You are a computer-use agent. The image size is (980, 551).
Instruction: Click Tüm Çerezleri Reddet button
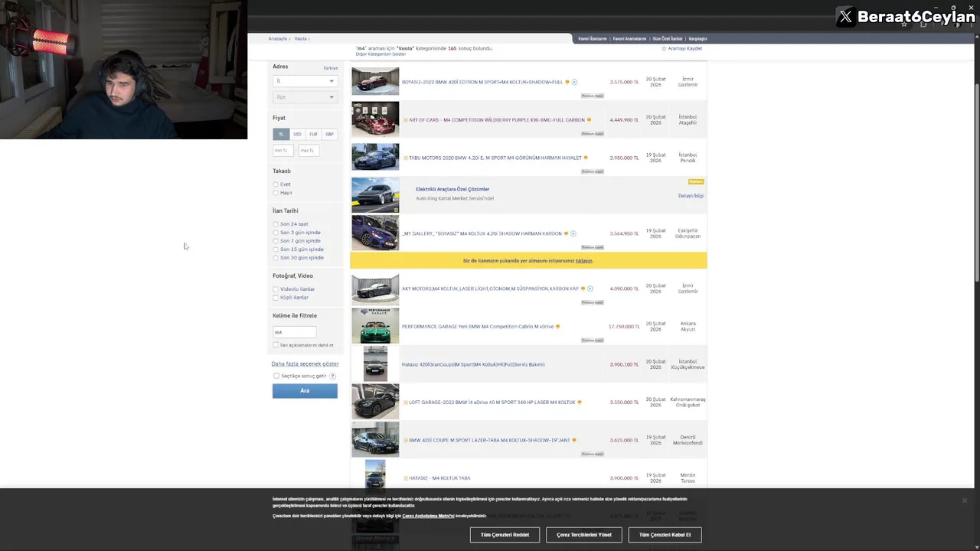pyautogui.click(x=505, y=535)
